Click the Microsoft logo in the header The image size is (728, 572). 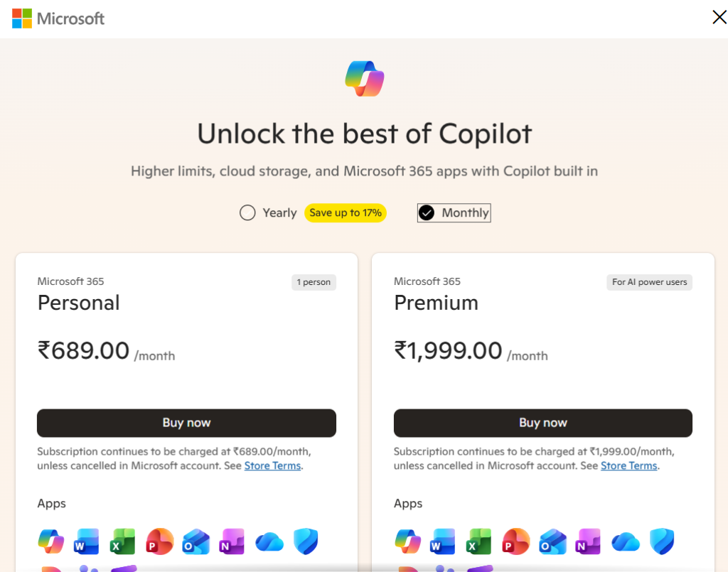(58, 18)
